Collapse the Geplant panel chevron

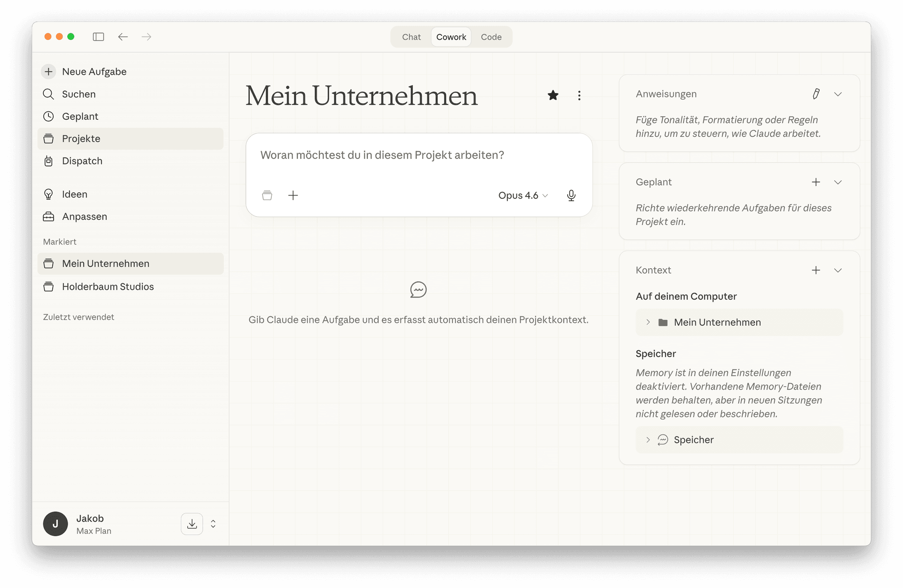(838, 182)
